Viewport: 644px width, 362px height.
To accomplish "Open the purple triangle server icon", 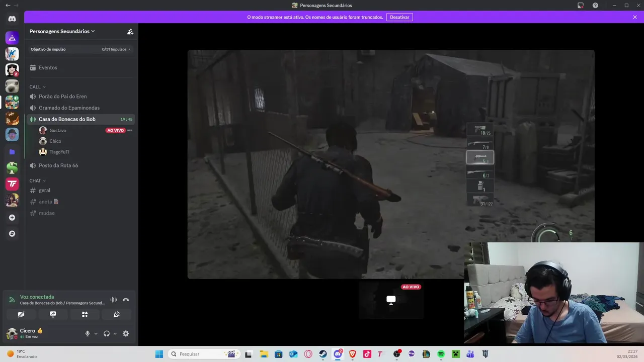I will tap(12, 38).
